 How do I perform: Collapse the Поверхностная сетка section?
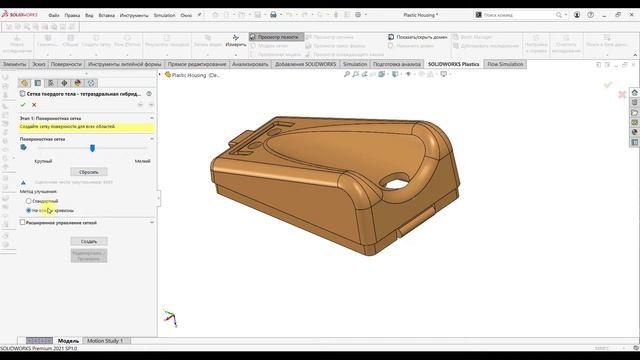coord(152,139)
